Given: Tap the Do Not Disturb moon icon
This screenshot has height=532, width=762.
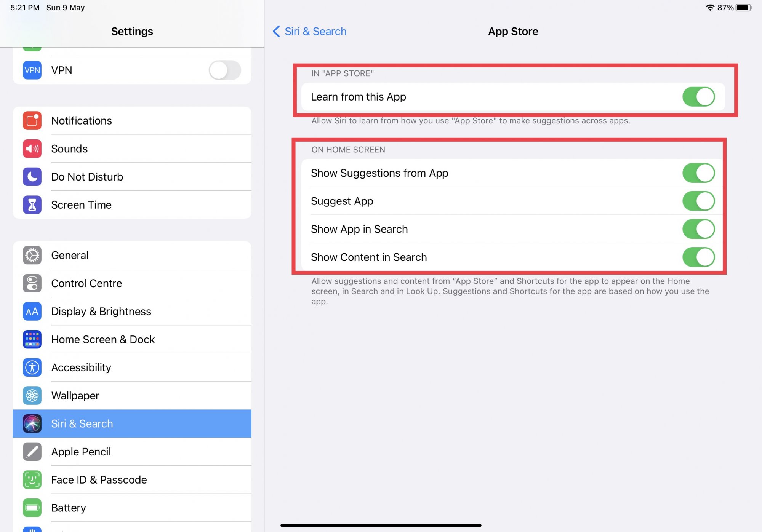Looking at the screenshot, I should point(32,177).
